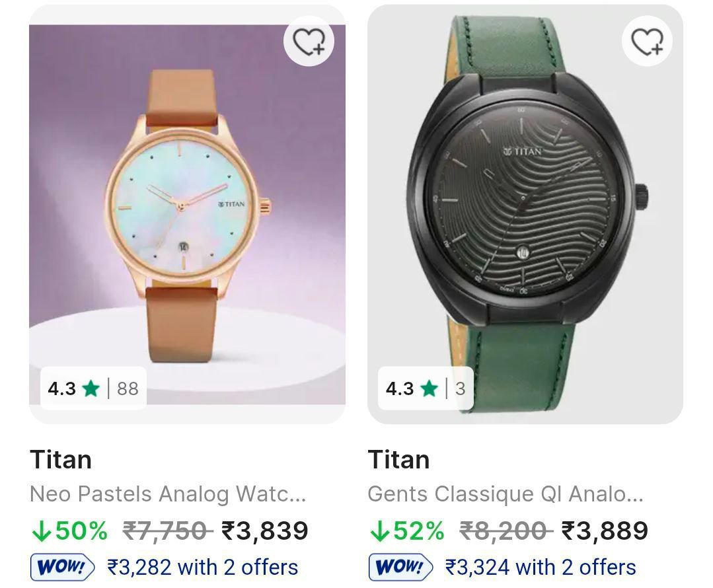This screenshot has width=713, height=588.
Task: Tap the green star on 3-review rating
Action: click(x=429, y=388)
